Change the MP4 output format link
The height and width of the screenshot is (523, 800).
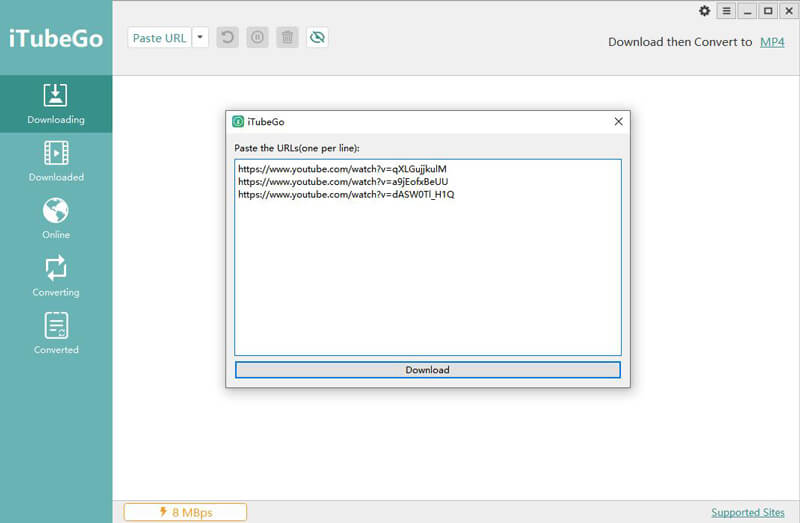pyautogui.click(x=772, y=42)
